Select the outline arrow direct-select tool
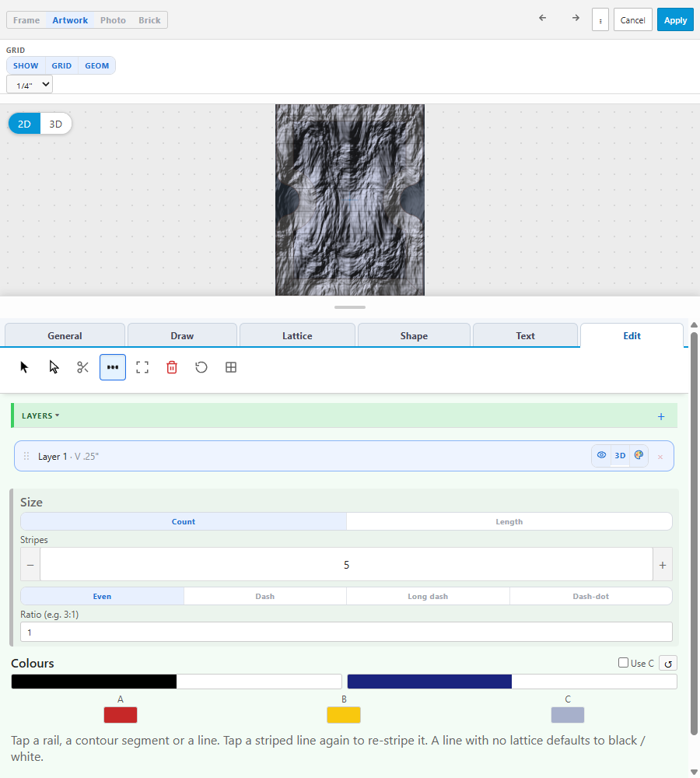 pos(54,367)
